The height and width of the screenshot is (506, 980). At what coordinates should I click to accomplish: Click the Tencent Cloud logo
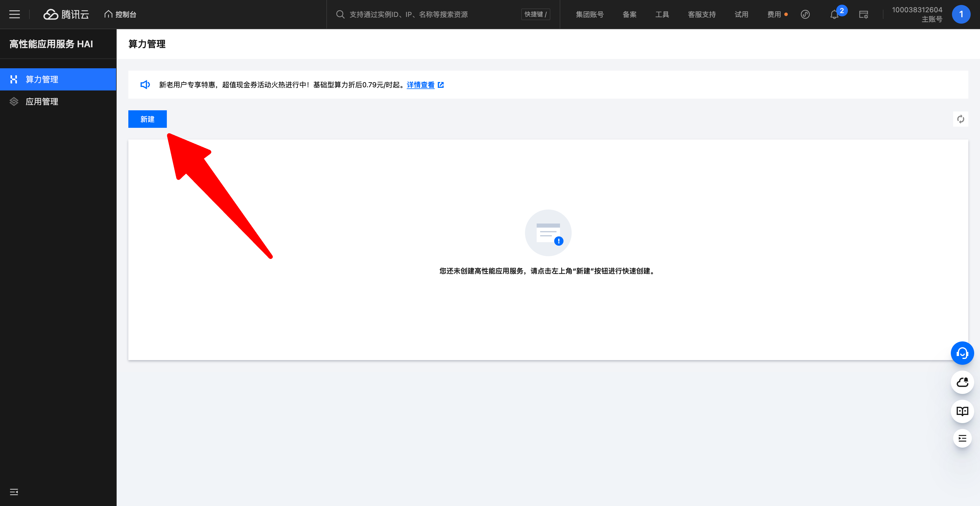click(66, 15)
